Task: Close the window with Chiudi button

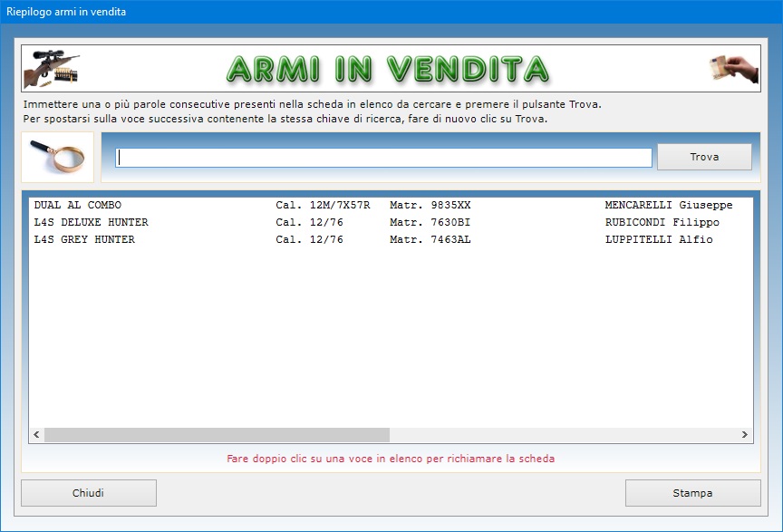Action: click(89, 493)
